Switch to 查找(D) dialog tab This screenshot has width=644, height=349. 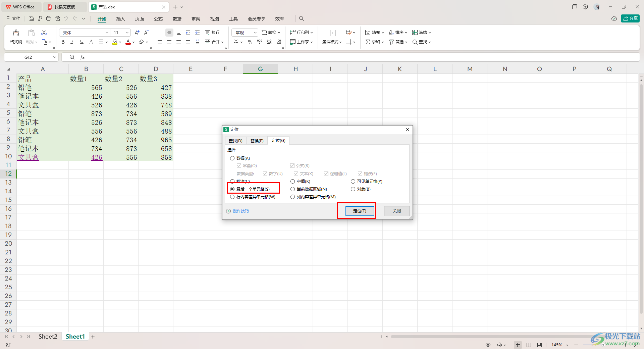(x=235, y=141)
